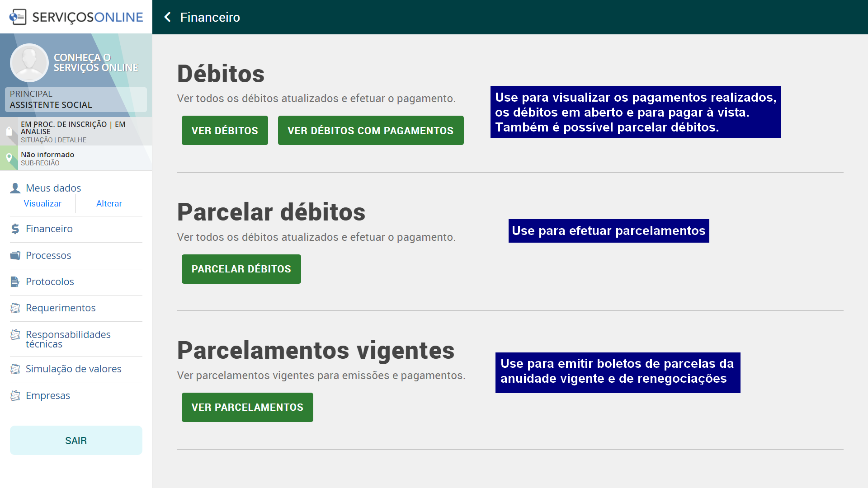Click the SAIR logout button
This screenshot has width=868, height=488.
[76, 441]
